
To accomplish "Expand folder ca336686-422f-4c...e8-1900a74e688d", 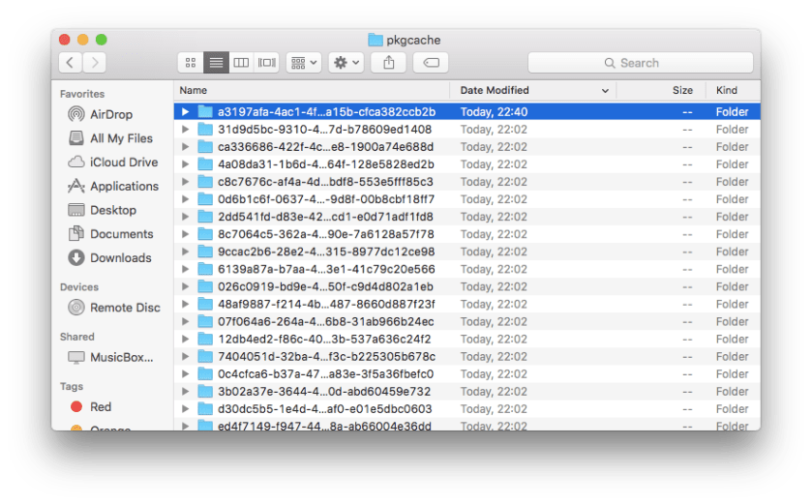I will [x=186, y=147].
